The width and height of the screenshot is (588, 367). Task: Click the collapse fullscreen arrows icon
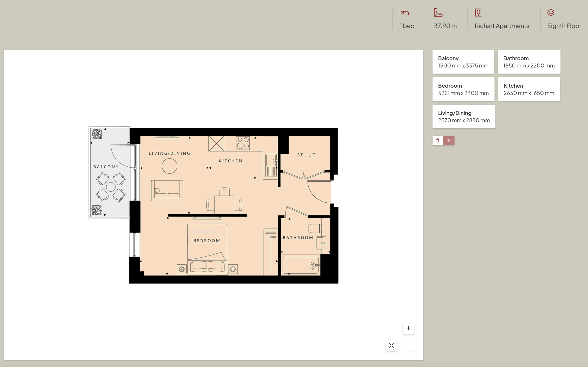391,345
